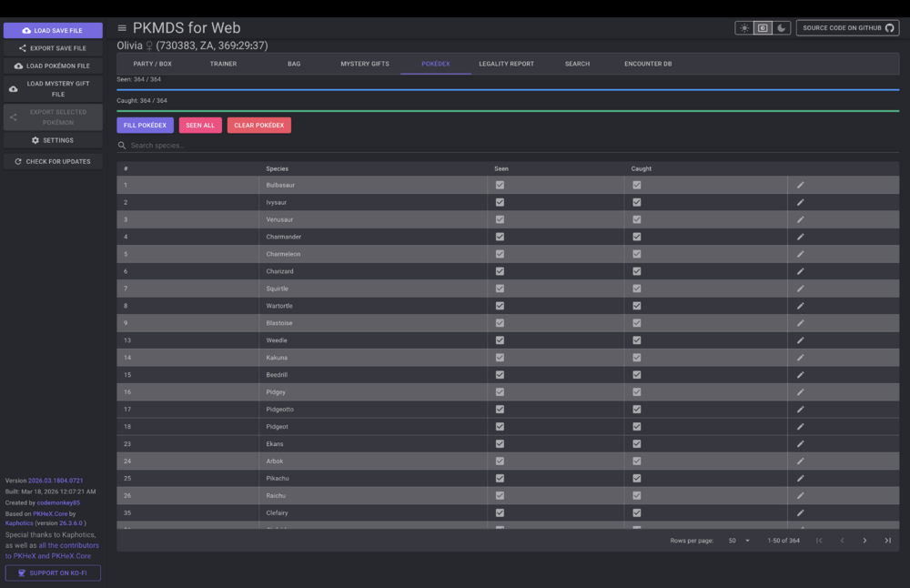
Task: Edit the Pikachu Pokédex entry
Action: tap(801, 478)
